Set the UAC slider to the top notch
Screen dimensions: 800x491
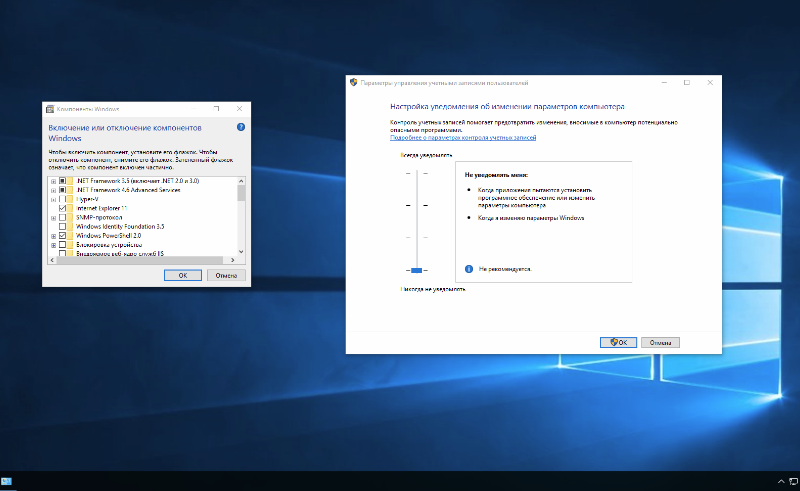[x=417, y=174]
